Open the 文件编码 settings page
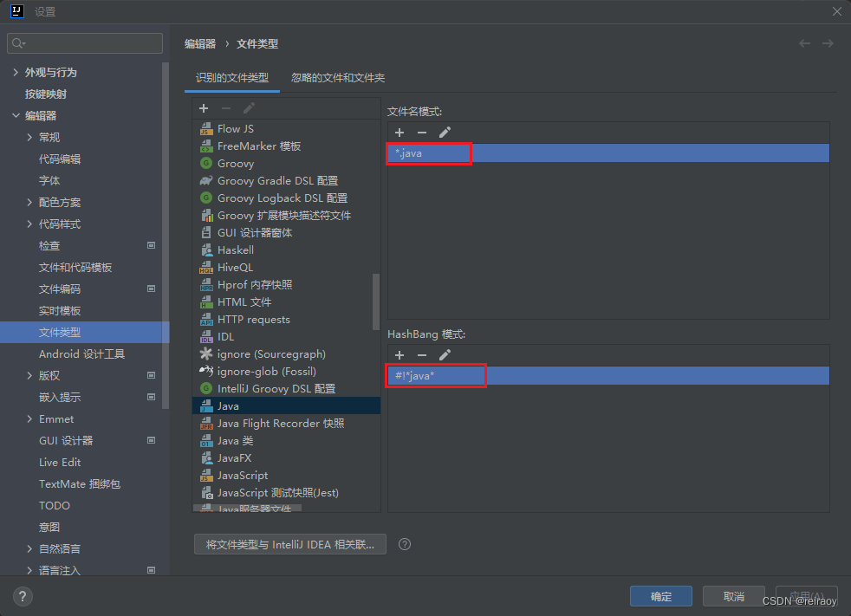 (60, 289)
